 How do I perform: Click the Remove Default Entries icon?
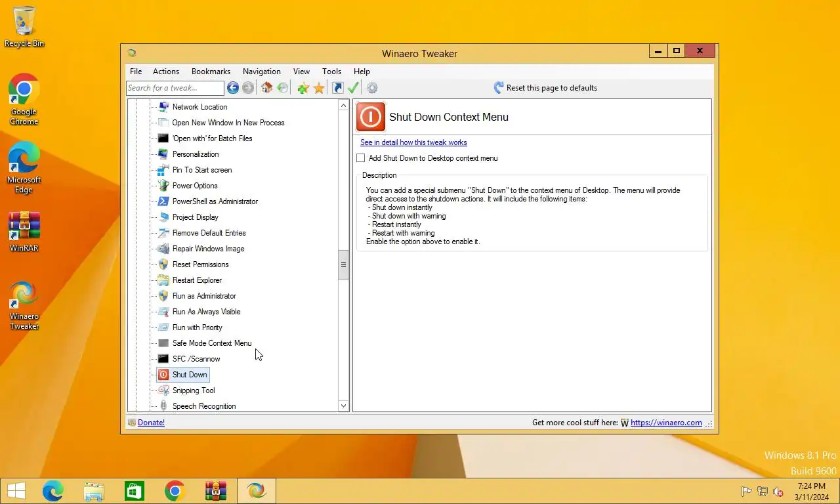[163, 233]
